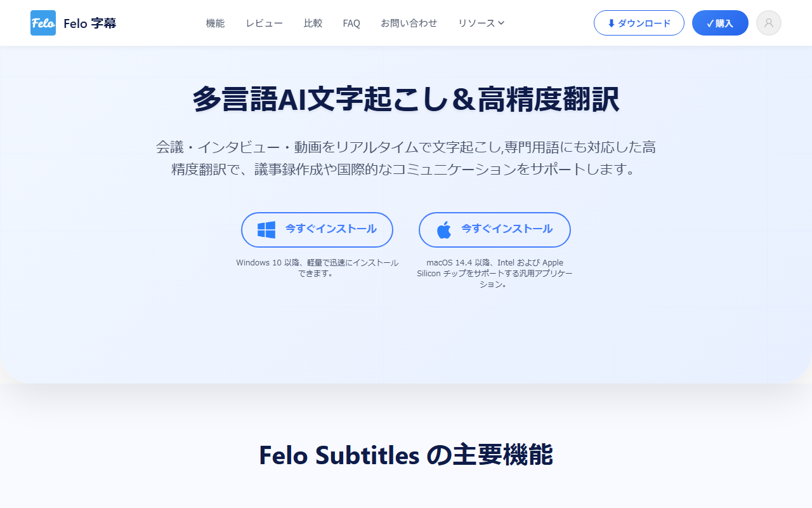Click the Felo Subtitles の主要機能 heading
Image resolution: width=812 pixels, height=508 pixels.
pos(406,455)
